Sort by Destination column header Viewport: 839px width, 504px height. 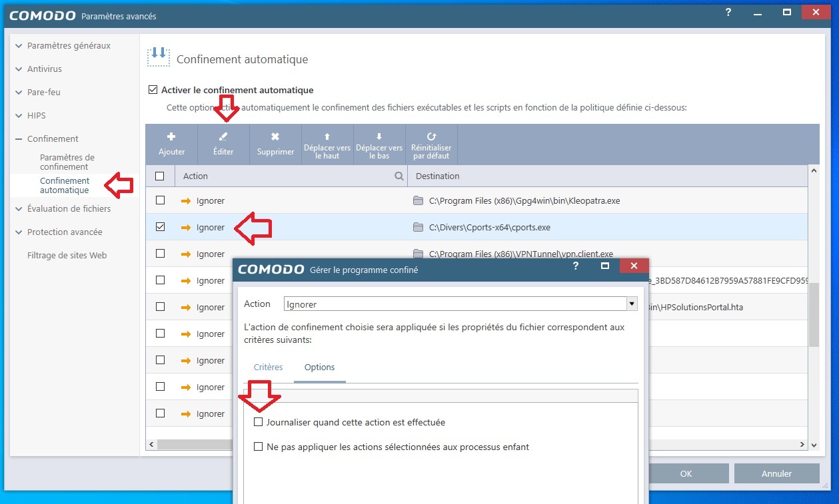(438, 176)
